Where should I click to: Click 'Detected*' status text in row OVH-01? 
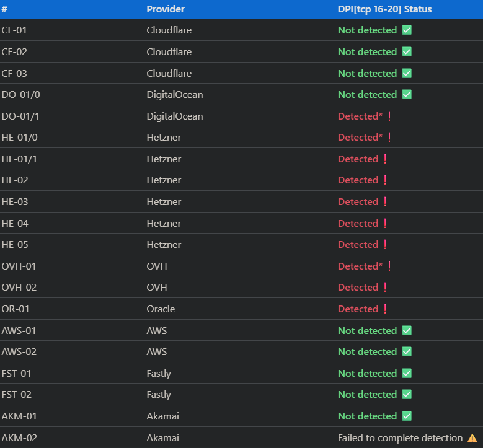tap(360, 266)
